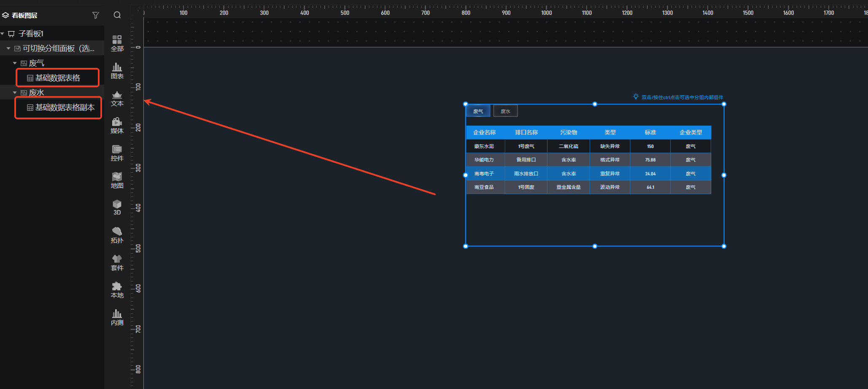868x389 pixels.
Task: Collapse the 子看板1 tree node
Action: 3,34
